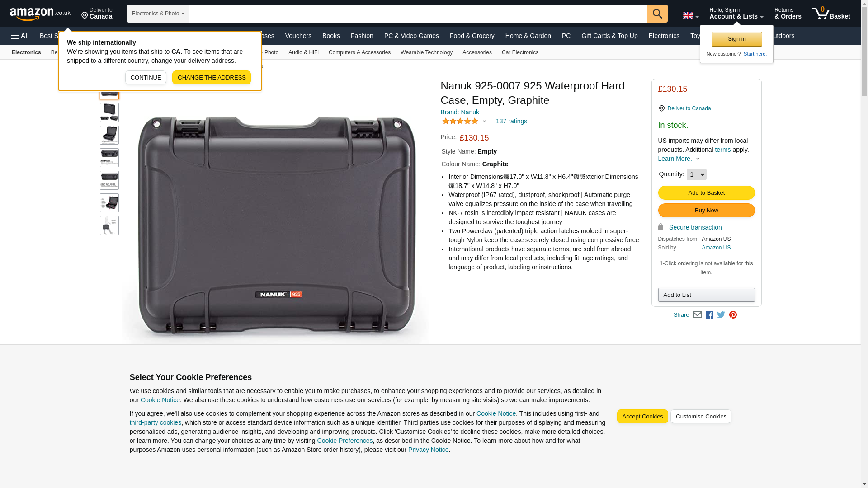Select the second product thumbnail image

109,113
